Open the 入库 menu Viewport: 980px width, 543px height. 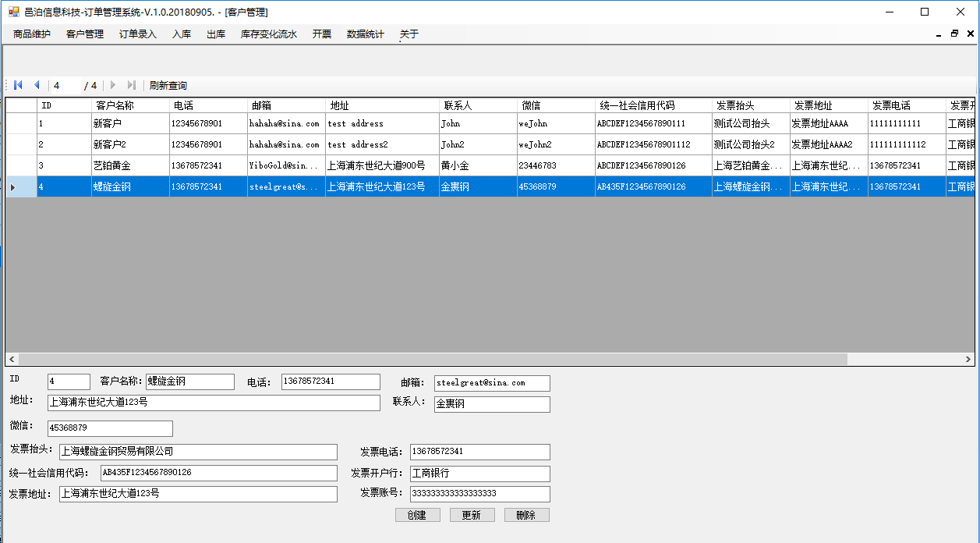[x=182, y=34]
